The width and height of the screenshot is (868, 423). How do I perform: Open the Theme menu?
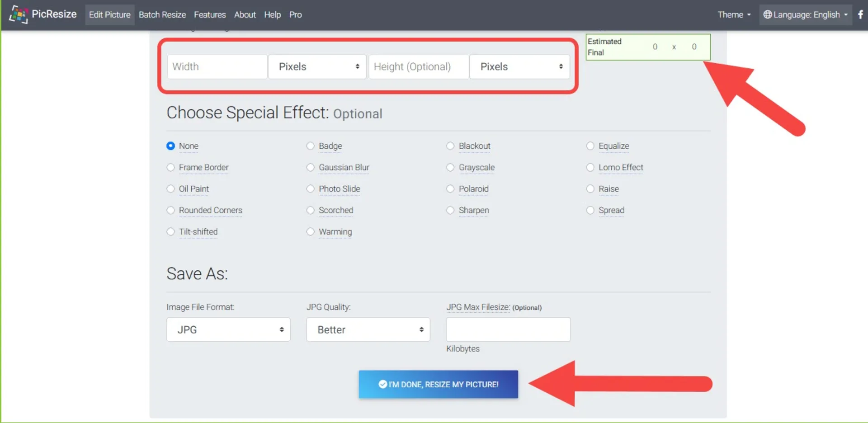(x=734, y=14)
